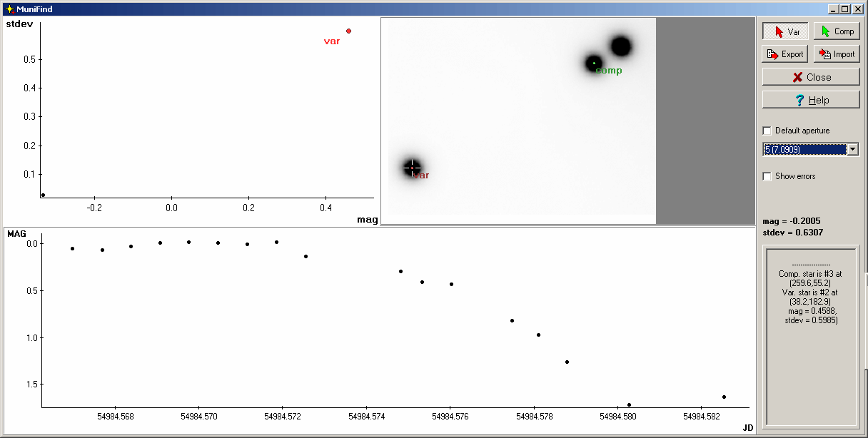868x438 pixels.
Task: Maximize the MuniFind window
Action: 844,9
